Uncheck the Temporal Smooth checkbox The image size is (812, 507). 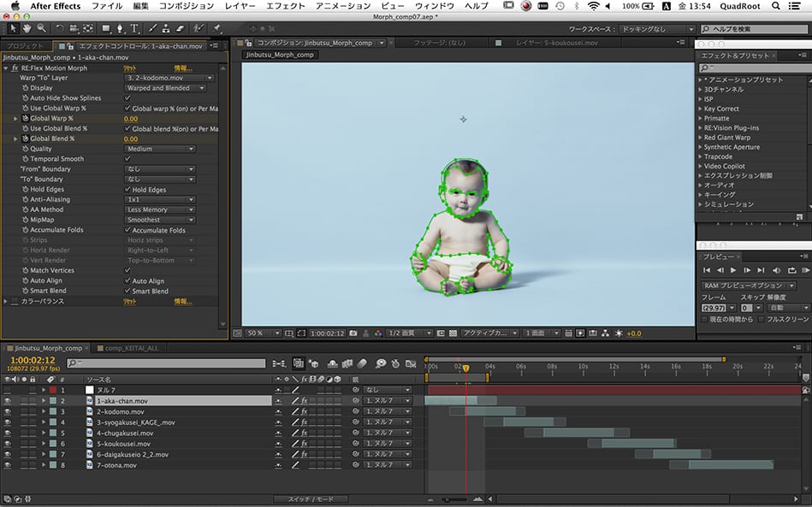[x=127, y=159]
